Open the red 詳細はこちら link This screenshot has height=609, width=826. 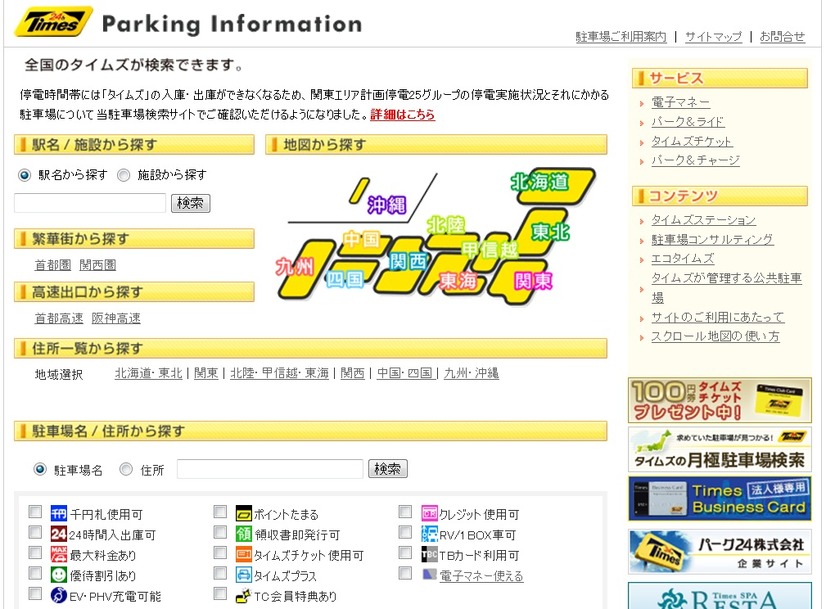[402, 114]
